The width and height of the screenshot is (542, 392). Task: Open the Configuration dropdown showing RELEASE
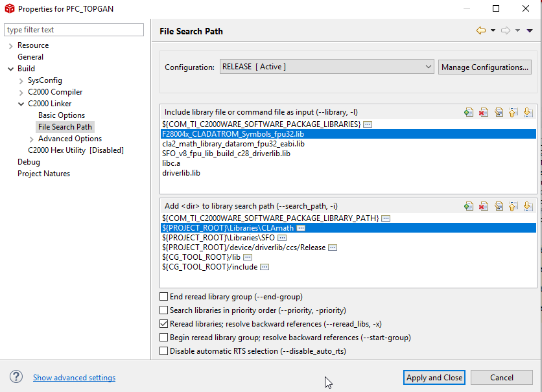pyautogui.click(x=327, y=67)
